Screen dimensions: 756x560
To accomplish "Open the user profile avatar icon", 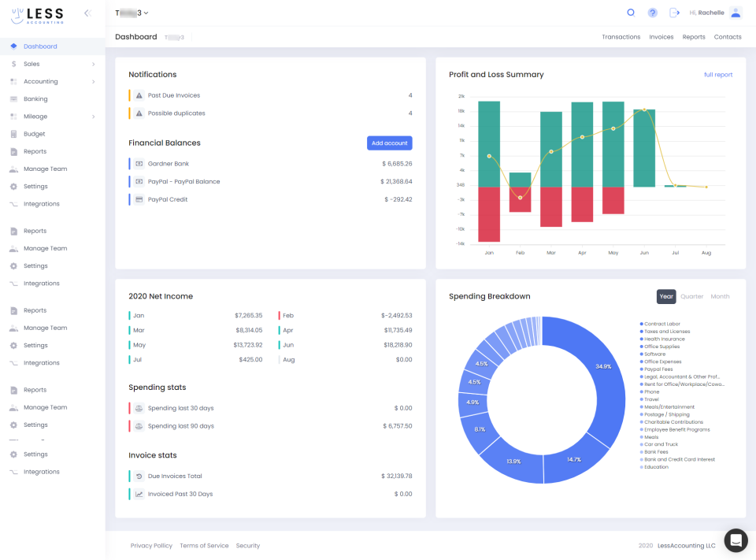I will point(736,13).
